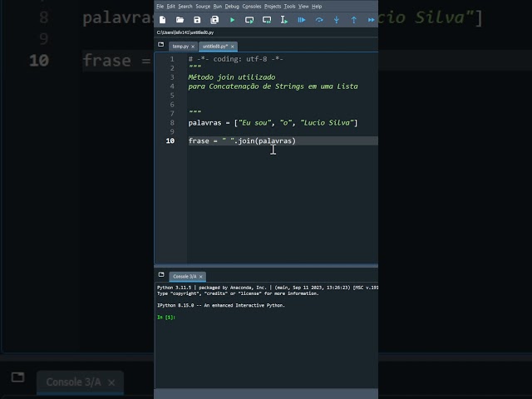Image resolution: width=532 pixels, height=399 pixels.
Task: Click the coding utf-8 comment line
Action: pyautogui.click(x=236, y=59)
